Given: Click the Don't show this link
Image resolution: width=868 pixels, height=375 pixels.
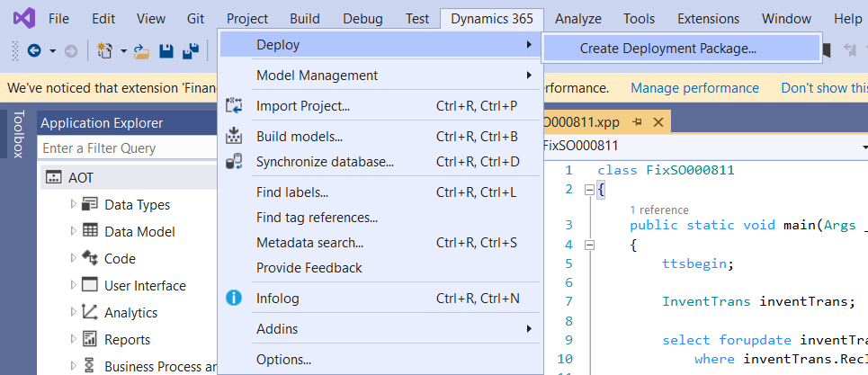Looking at the screenshot, I should point(824,88).
